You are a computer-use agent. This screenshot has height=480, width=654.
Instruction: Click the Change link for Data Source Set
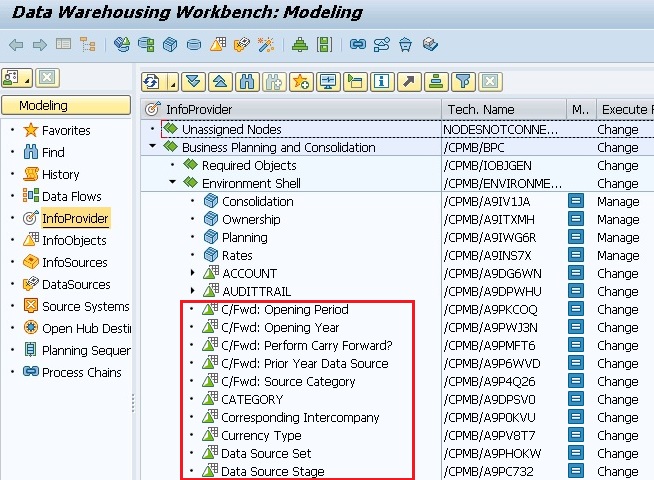[x=618, y=453]
